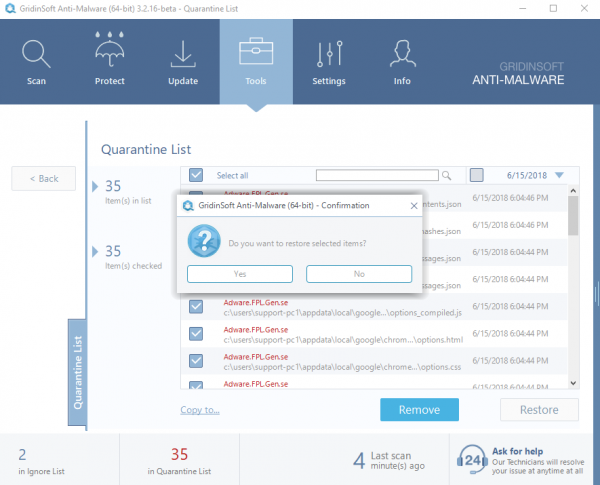Click the Last scan 4 minute(s) ago status
The height and width of the screenshot is (485, 600).
click(389, 461)
